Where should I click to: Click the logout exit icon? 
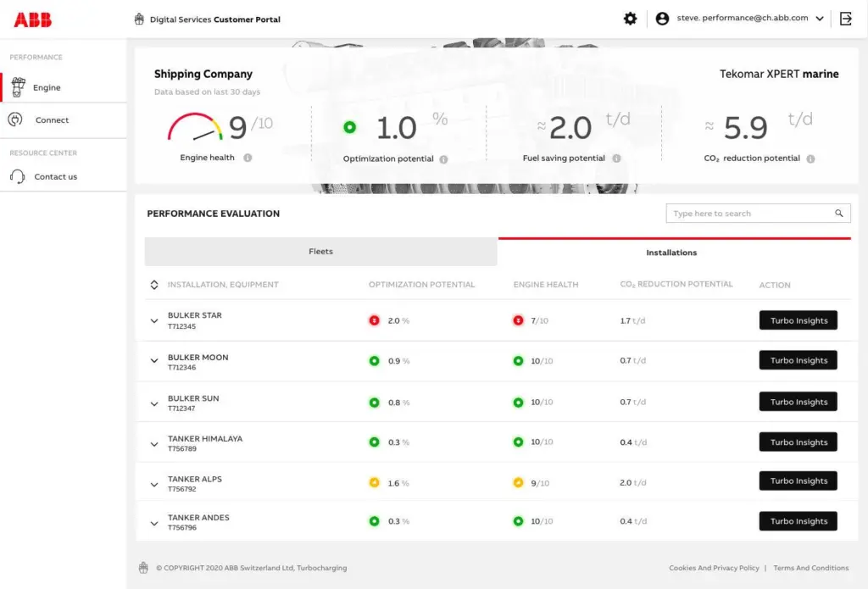(x=846, y=19)
